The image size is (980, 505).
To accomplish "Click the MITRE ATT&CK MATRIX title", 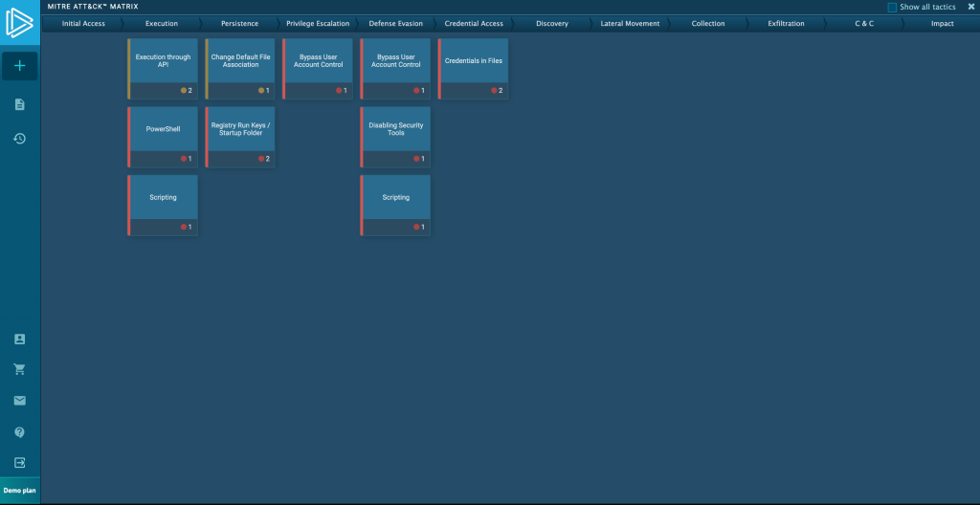I will coord(93,7).
